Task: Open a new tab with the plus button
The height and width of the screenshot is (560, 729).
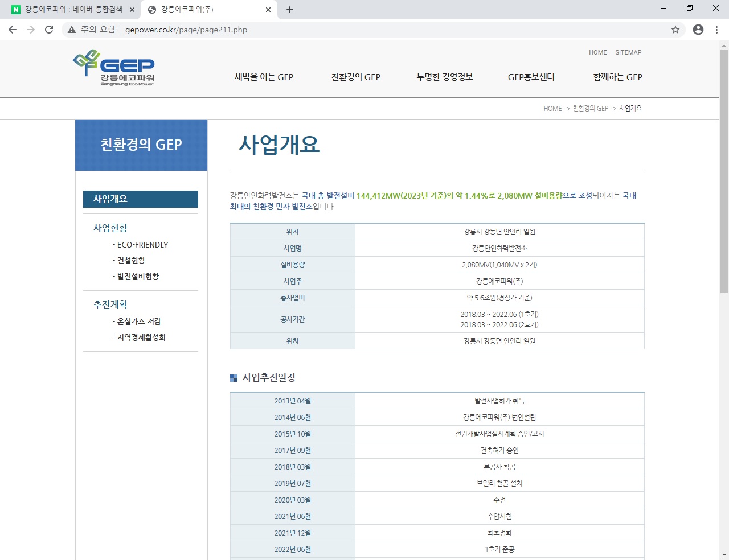Action: pos(290,10)
